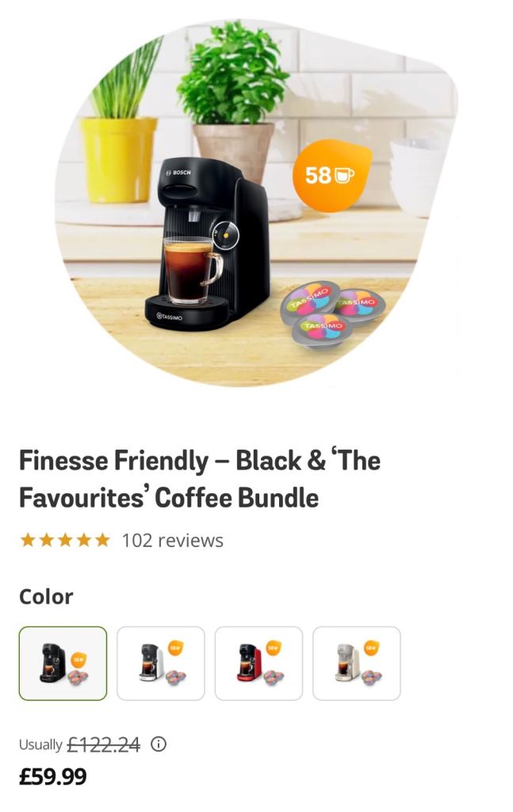Open the 102 reviews link
Viewport: 513px width, 812px height.
pos(172,541)
